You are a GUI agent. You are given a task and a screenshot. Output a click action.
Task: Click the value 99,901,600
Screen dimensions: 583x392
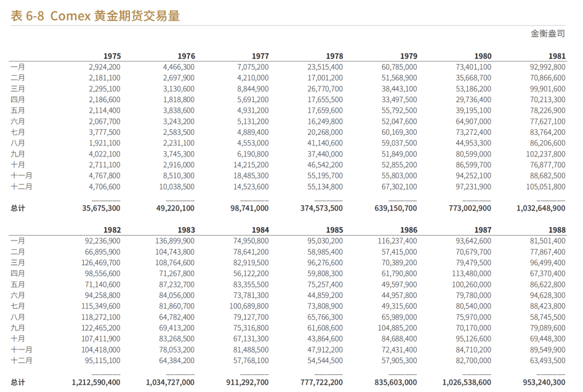pyautogui.click(x=547, y=89)
